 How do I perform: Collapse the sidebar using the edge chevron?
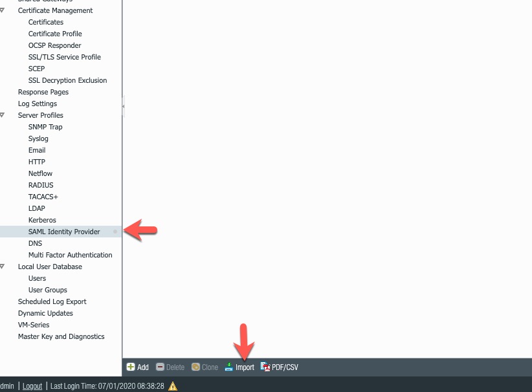122,105
